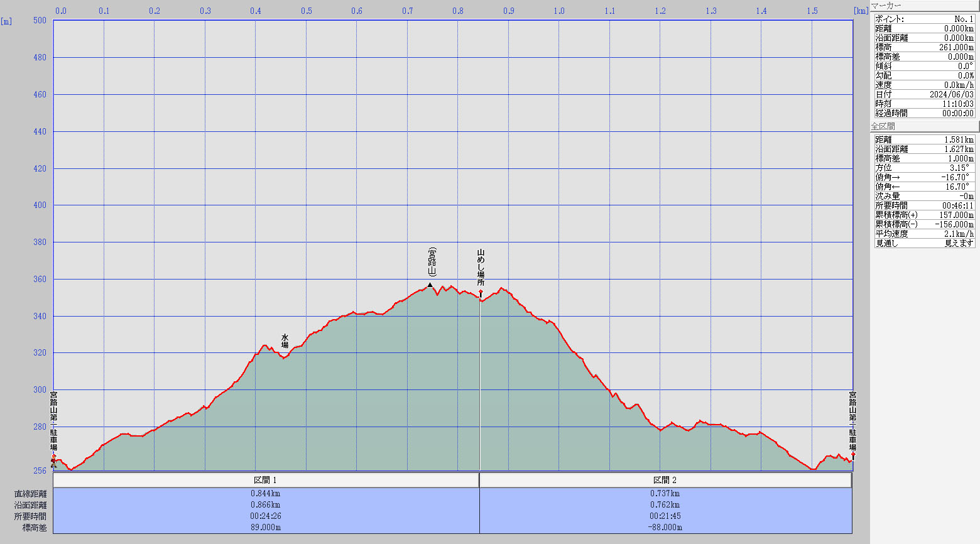Select the 区間 1 section header
The height and width of the screenshot is (544, 980).
[x=266, y=480]
